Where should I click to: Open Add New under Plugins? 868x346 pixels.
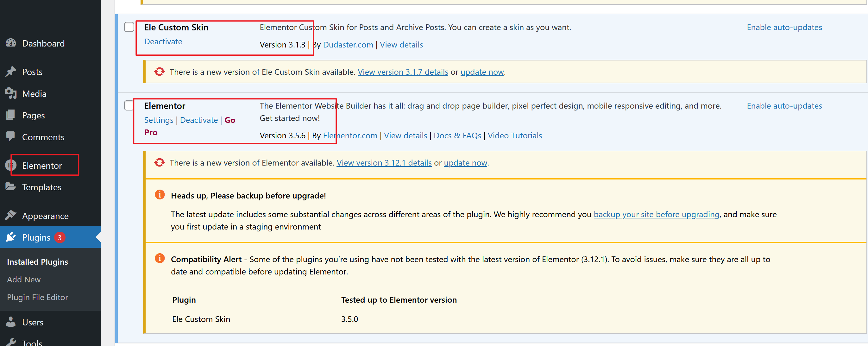pos(24,279)
